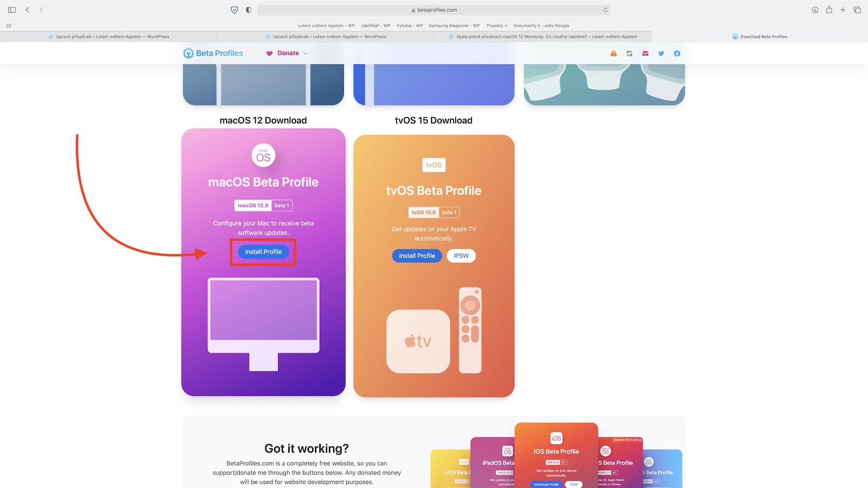The width and height of the screenshot is (868, 488).
Task: Click Configure your Mac description text
Action: click(263, 228)
